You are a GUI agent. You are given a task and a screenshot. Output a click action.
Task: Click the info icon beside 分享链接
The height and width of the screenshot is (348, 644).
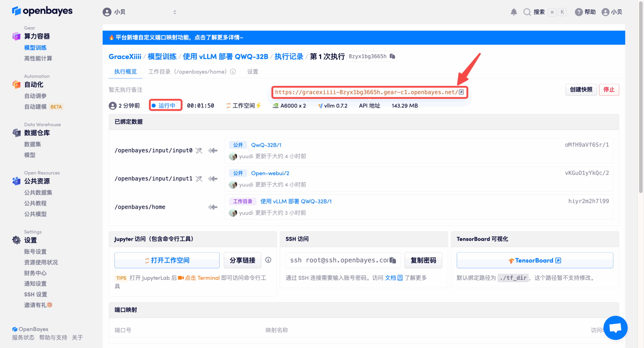pos(268,260)
